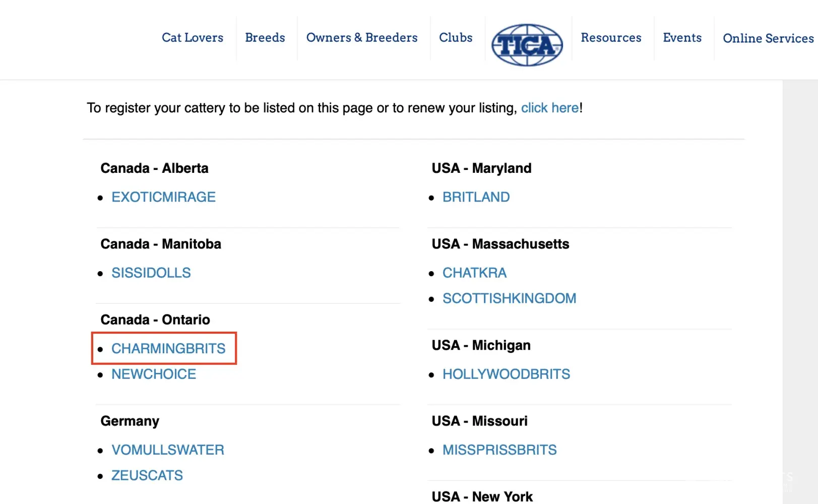Open the EXOTICMIRAGE cattery link
Viewport: 818px width, 504px height.
163,197
